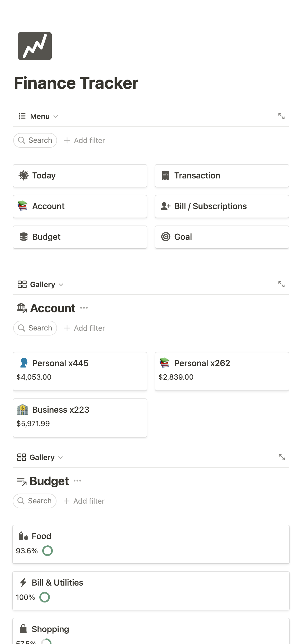Expand the Account gallery to full page
The width and height of the screenshot is (297, 644).
pos(281,284)
